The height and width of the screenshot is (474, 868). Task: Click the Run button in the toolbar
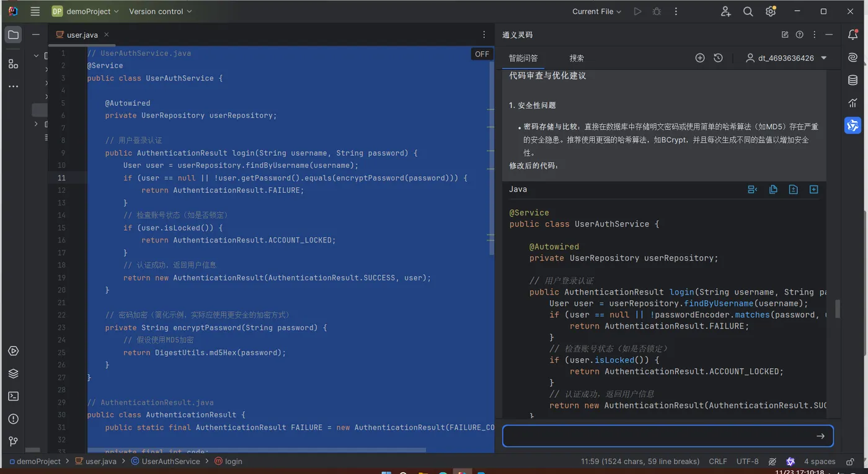tap(637, 11)
